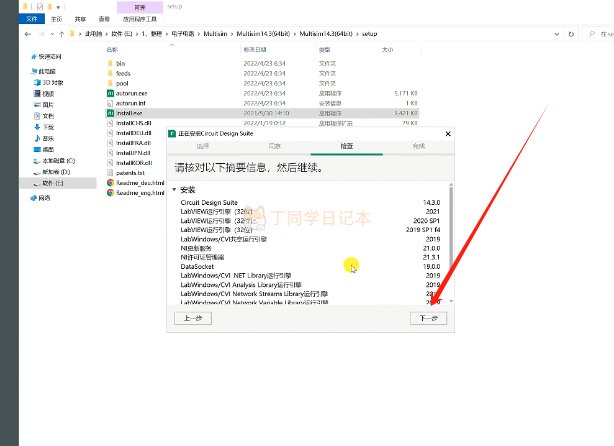The width and height of the screenshot is (614, 446).
Task: Click the 上一步 button in installer
Action: (x=193, y=318)
